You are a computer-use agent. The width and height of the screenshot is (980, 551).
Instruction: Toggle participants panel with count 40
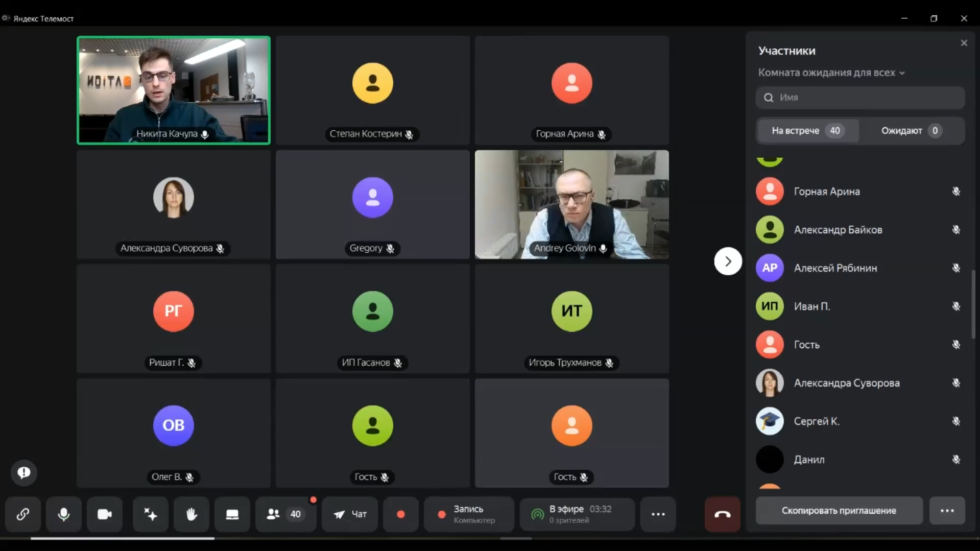point(285,514)
